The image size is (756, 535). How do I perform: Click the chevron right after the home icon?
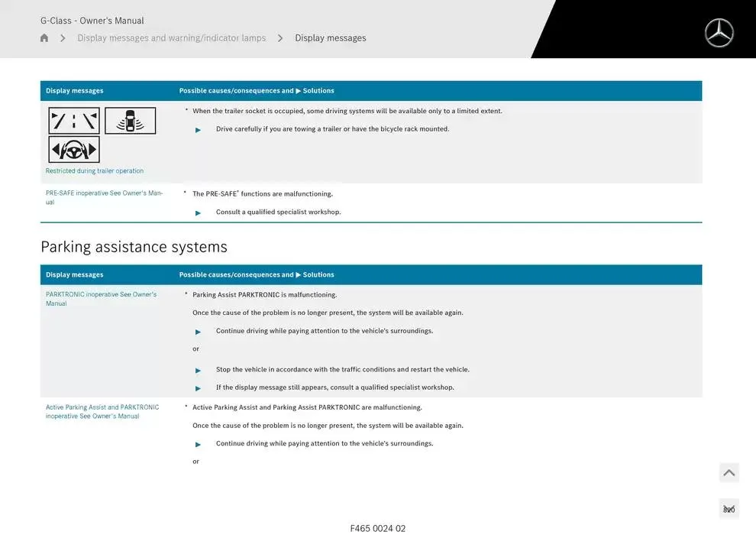tap(63, 38)
